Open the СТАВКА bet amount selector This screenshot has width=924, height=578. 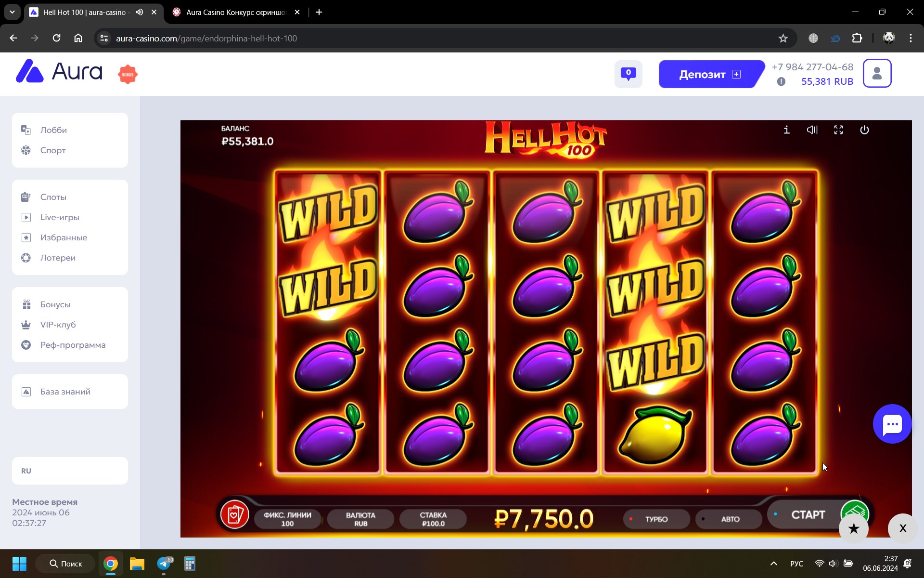433,519
